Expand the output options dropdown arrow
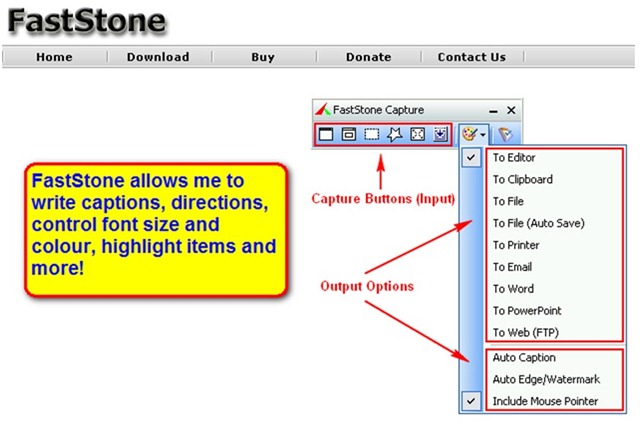Viewport: 640px width, 425px height. [x=483, y=135]
